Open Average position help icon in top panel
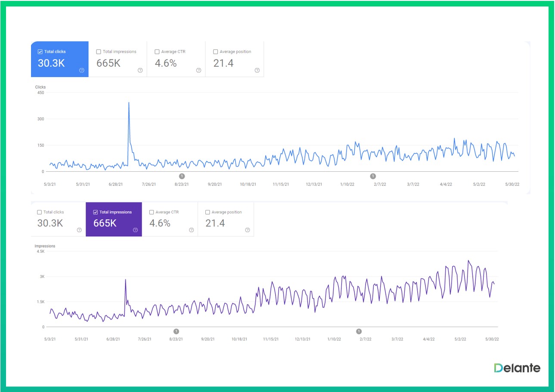The height and width of the screenshot is (392, 555). click(257, 71)
